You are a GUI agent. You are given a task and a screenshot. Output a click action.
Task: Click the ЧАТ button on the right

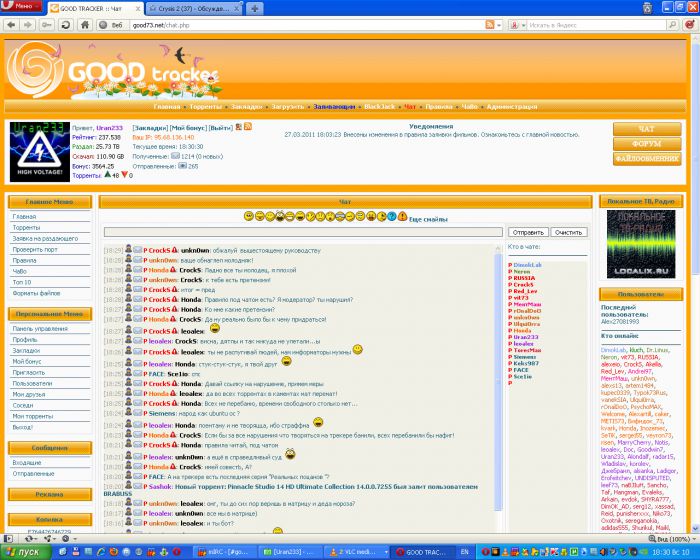tap(647, 129)
